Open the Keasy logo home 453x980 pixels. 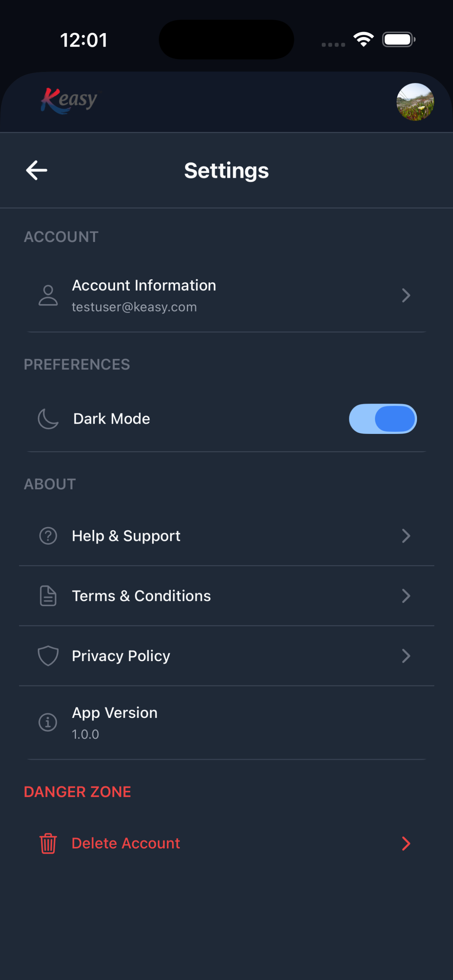69,101
